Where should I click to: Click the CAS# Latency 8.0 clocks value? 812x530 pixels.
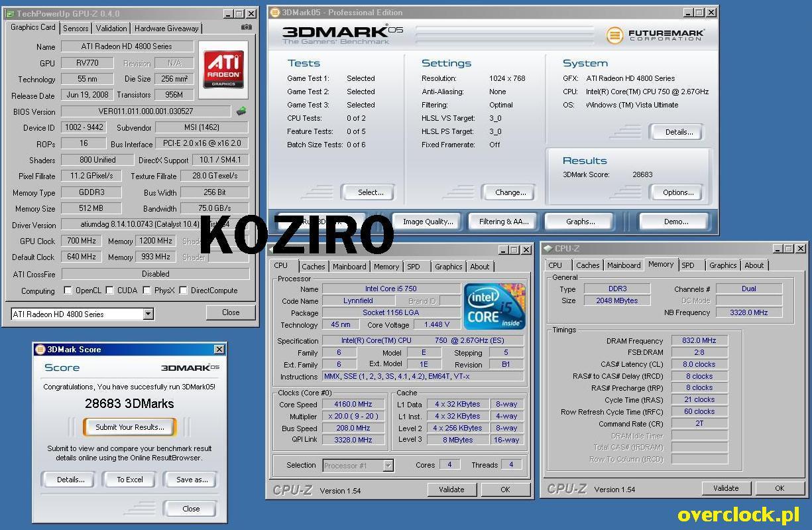699,364
